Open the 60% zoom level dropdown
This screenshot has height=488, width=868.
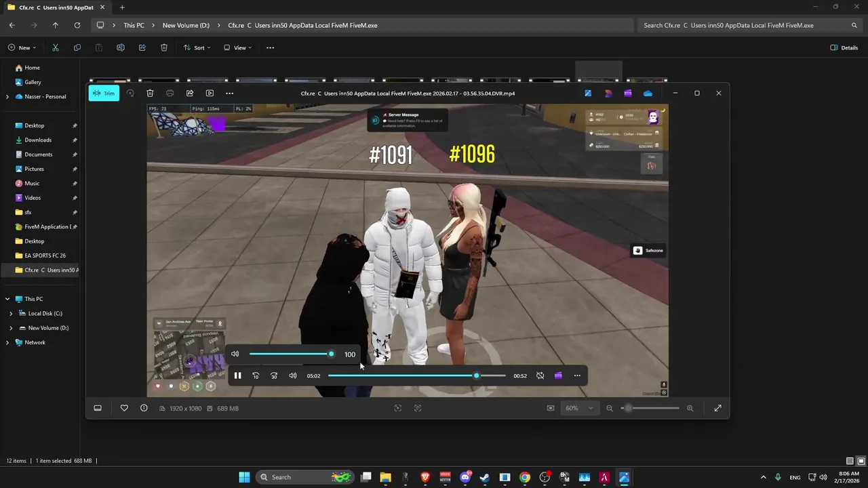pos(579,408)
